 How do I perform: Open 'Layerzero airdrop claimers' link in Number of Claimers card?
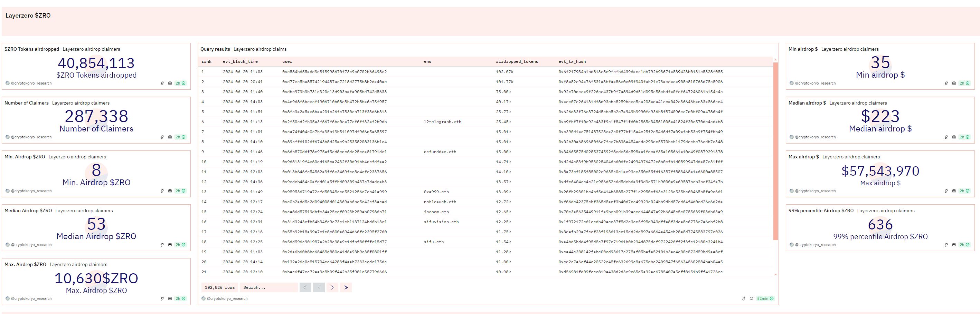tap(81, 103)
